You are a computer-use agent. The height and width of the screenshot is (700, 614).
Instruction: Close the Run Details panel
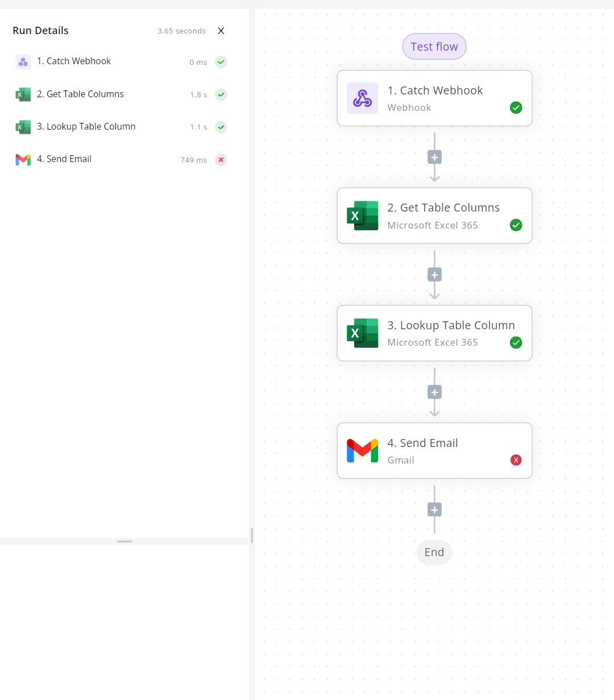point(221,31)
